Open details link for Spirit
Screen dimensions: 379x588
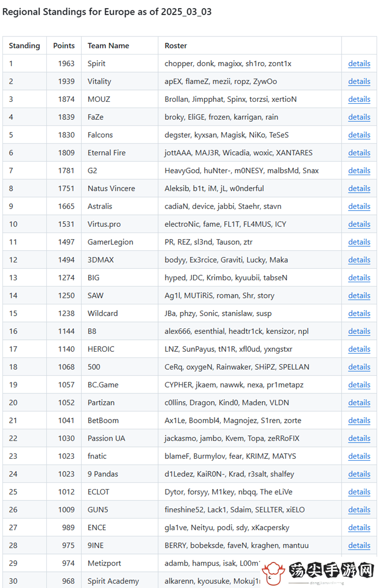tap(359, 63)
